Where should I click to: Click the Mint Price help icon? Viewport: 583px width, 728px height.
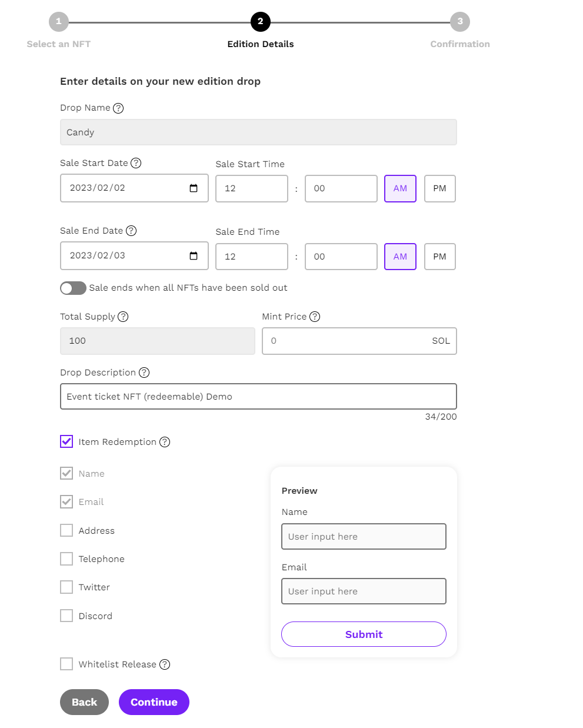tap(315, 317)
